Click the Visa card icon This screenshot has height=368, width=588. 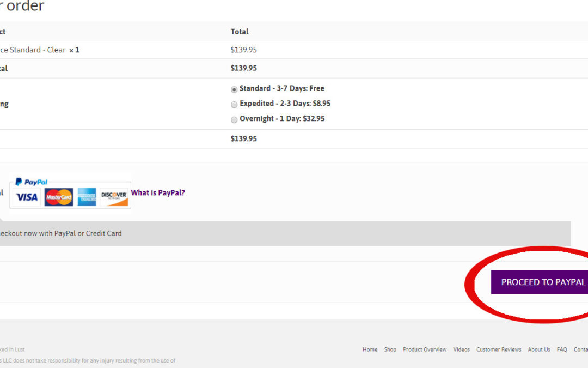click(x=27, y=197)
